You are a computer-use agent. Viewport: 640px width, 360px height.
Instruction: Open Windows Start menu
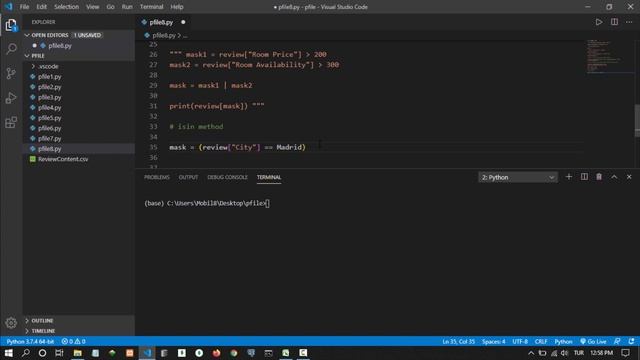[x=9, y=353]
